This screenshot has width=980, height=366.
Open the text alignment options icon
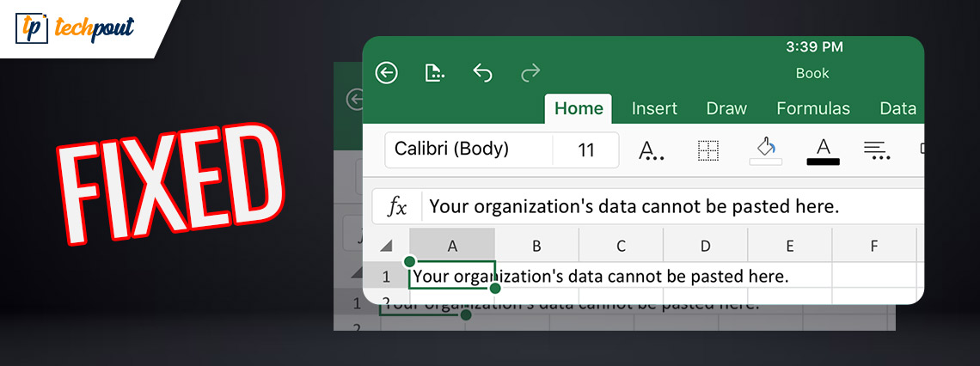(x=877, y=150)
